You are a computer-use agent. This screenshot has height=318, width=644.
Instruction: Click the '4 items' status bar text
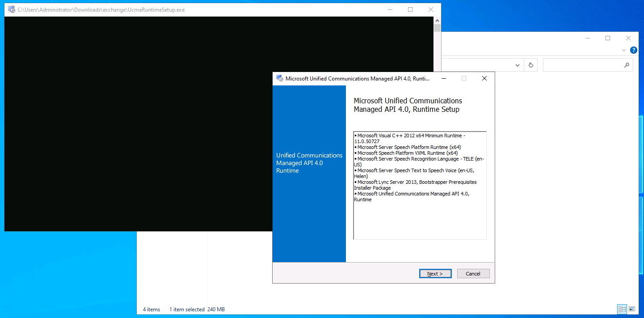152,310
